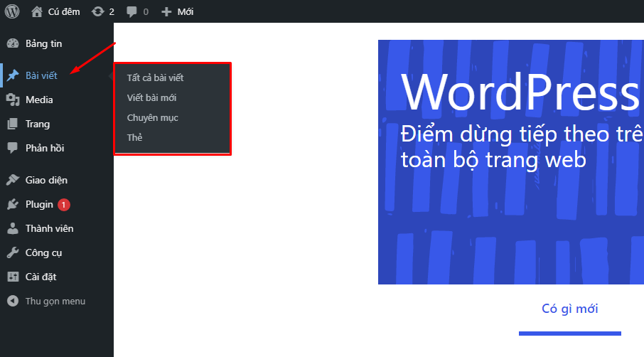Click the comments count 0

(146, 12)
